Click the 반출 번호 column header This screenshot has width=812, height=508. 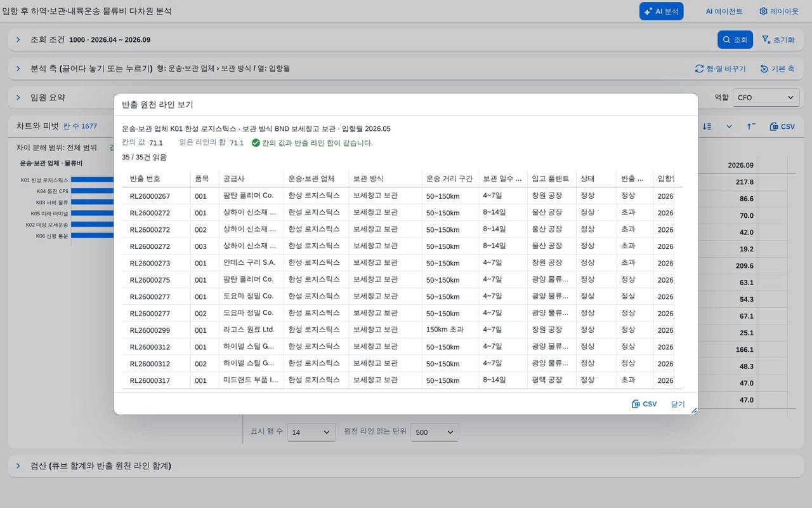point(156,178)
